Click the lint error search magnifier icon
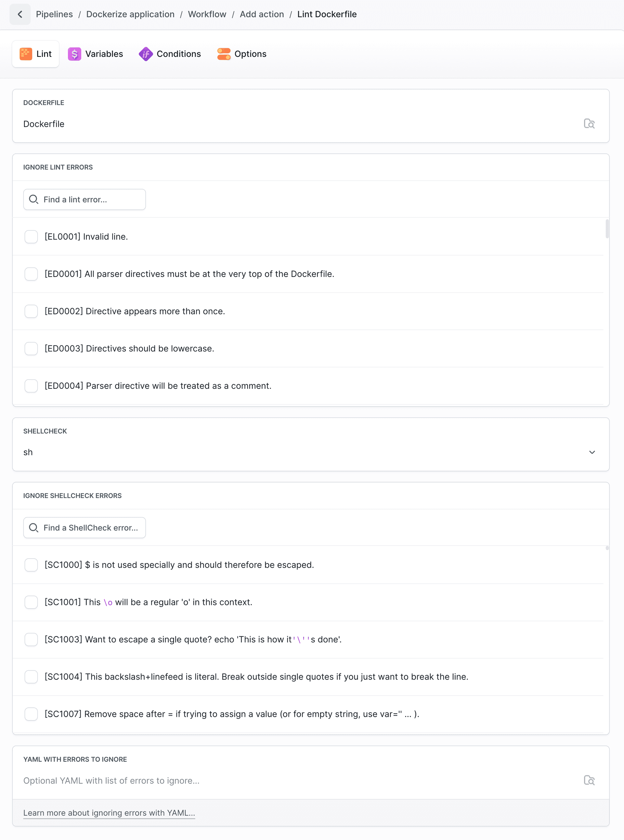Screen dimensions: 624x840 33,199
